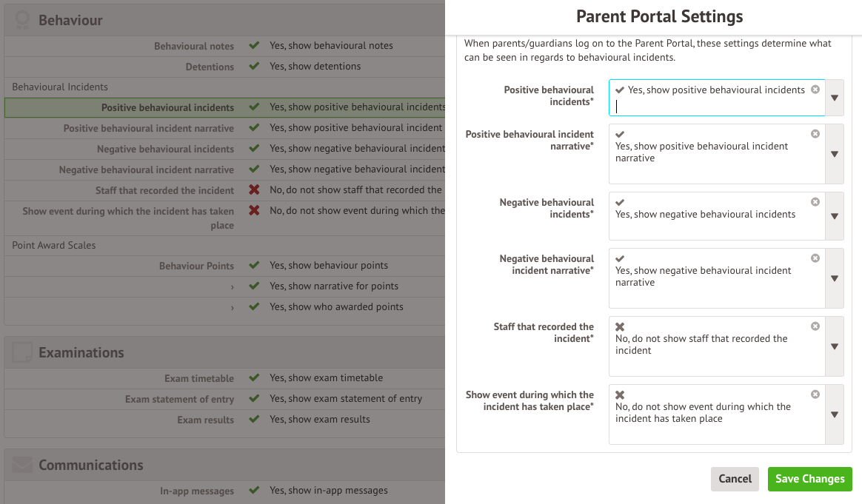This screenshot has width=862, height=504.
Task: Save Changes to parent portal settings
Action: (x=809, y=479)
